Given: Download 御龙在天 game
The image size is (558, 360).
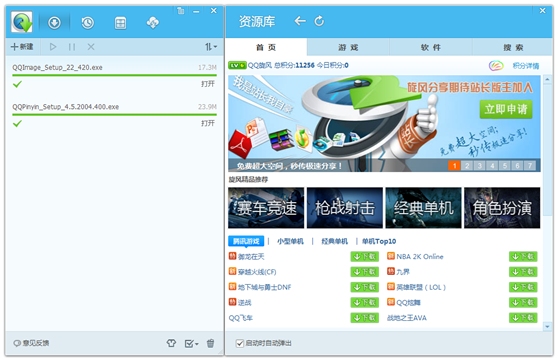Looking at the screenshot, I should pyautogui.click(x=364, y=256).
